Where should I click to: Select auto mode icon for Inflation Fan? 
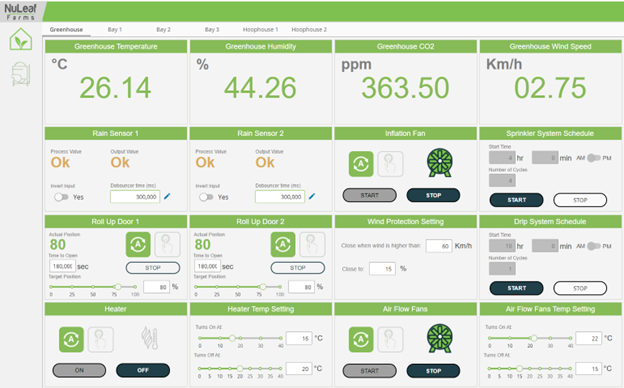(361, 164)
